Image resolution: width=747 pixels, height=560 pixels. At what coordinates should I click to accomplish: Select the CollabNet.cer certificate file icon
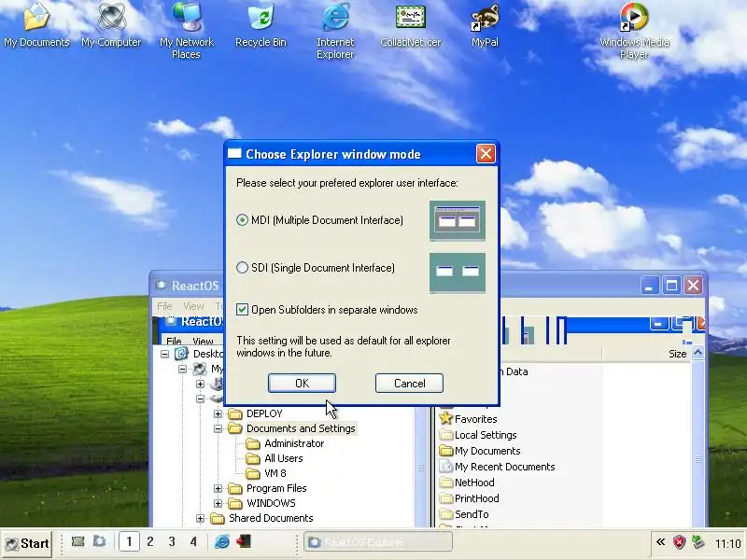(410, 25)
